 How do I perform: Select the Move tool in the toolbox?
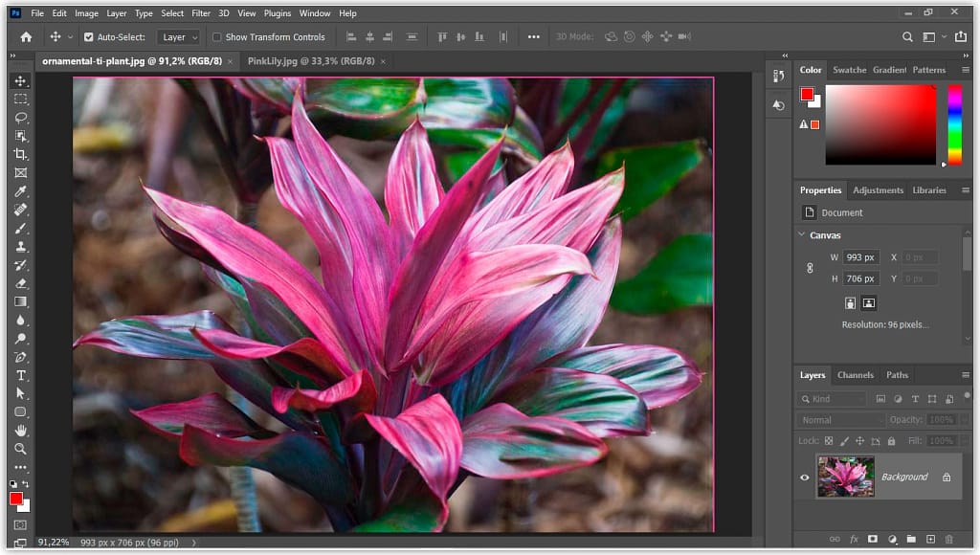[x=21, y=81]
